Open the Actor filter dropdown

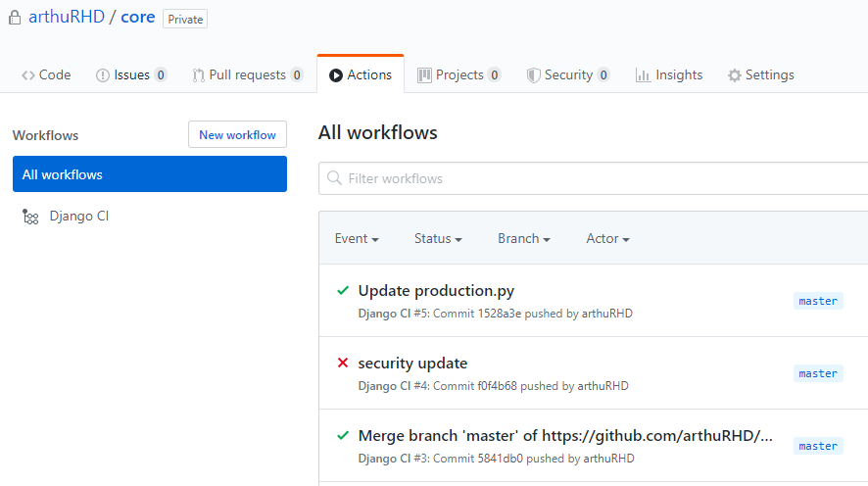[607, 239]
